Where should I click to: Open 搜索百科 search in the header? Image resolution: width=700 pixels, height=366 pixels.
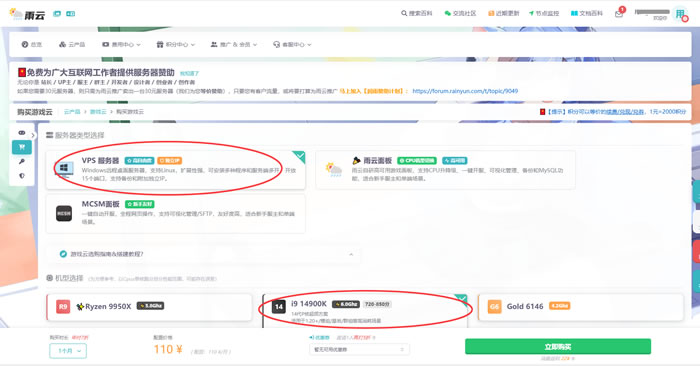417,13
